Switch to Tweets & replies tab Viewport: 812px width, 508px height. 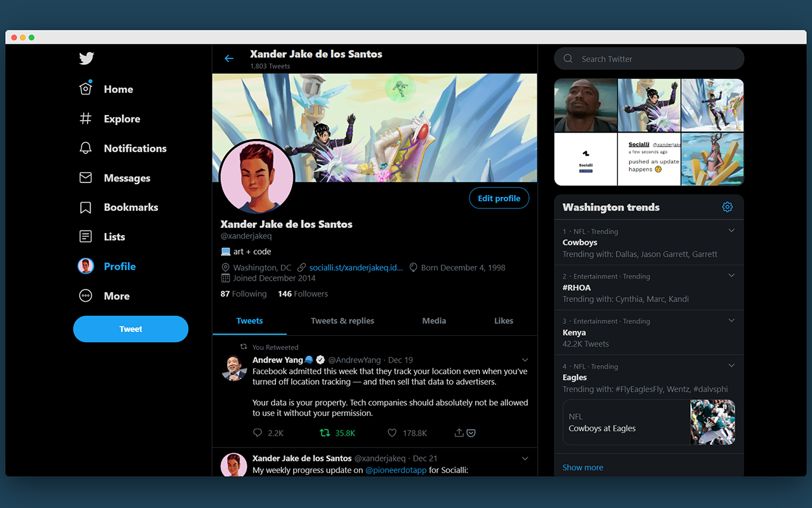(343, 321)
